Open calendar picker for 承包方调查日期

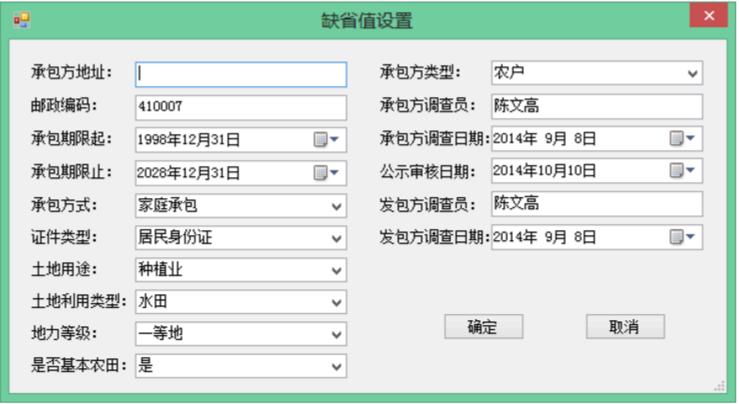[683, 138]
